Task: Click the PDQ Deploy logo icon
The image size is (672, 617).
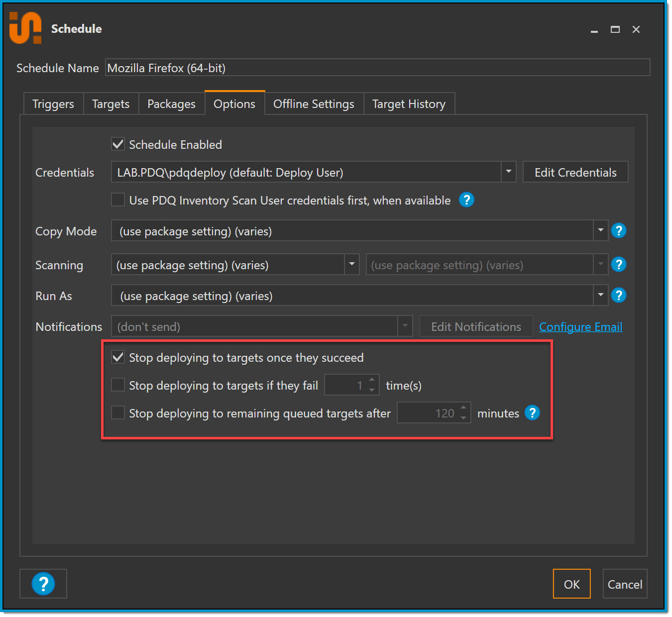Action: (25, 28)
